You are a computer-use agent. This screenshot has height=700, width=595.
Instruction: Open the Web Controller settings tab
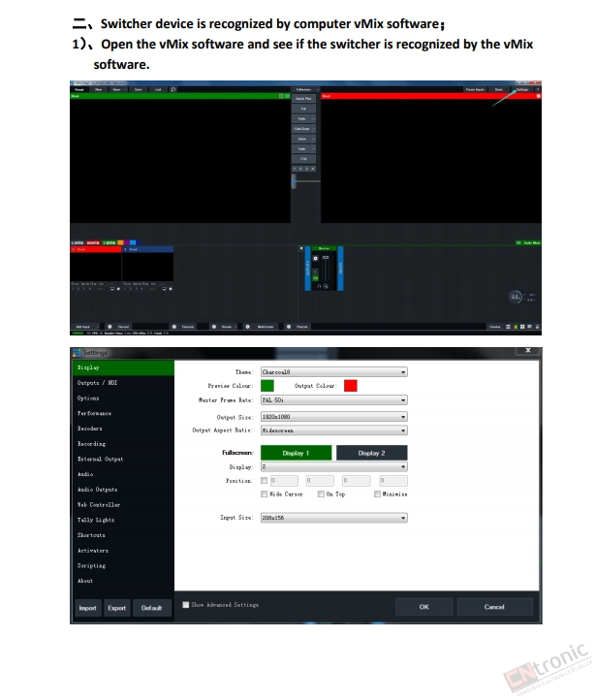coord(123,505)
